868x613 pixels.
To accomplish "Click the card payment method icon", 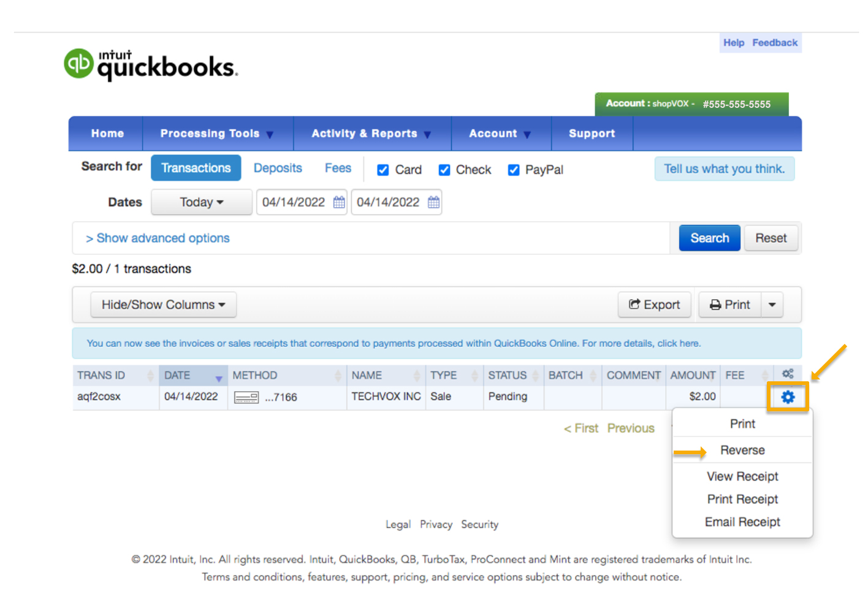I will pos(246,397).
